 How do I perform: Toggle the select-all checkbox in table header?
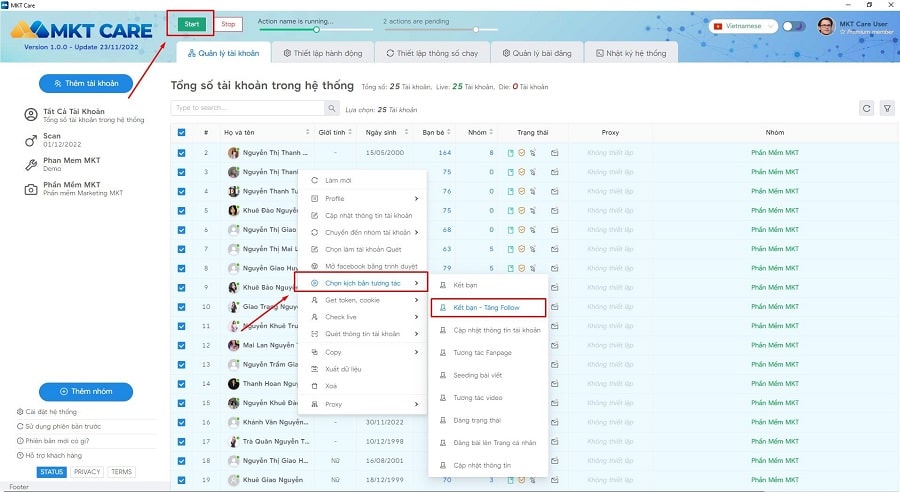(x=181, y=132)
